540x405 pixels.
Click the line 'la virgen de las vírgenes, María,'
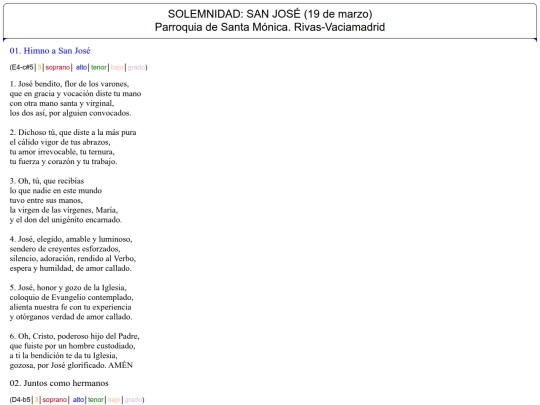point(64,210)
